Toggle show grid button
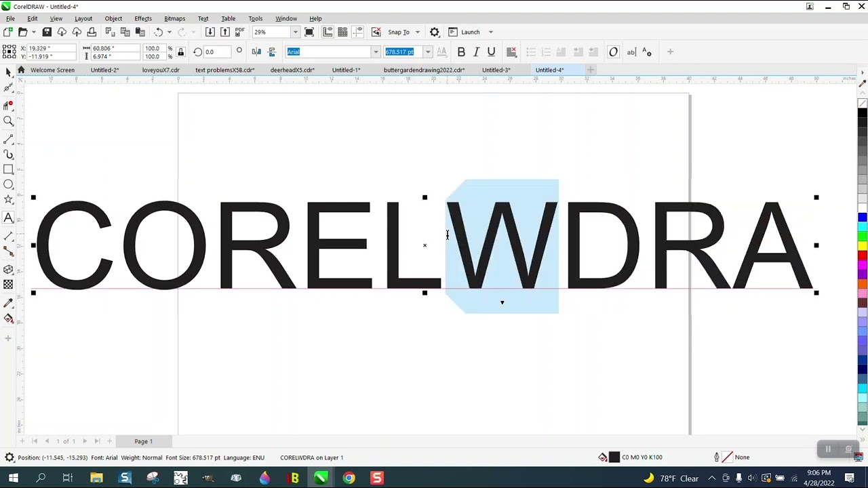This screenshot has height=488, width=868. [342, 32]
